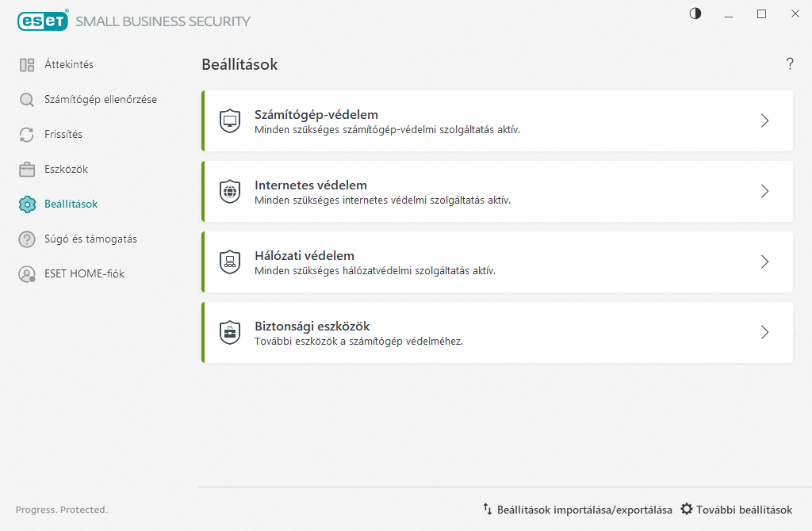Select the Beállítások item in sidebar
This screenshot has width=812, height=531.
point(71,204)
